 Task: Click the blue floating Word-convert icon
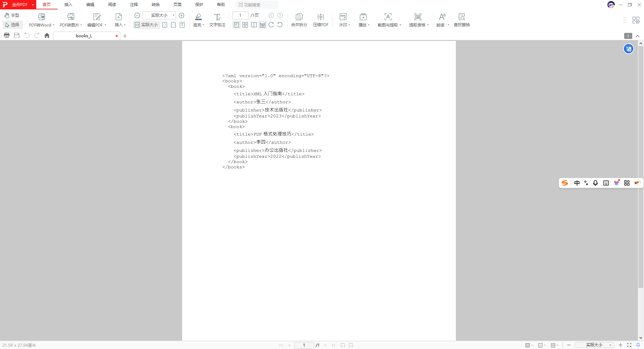629,49
